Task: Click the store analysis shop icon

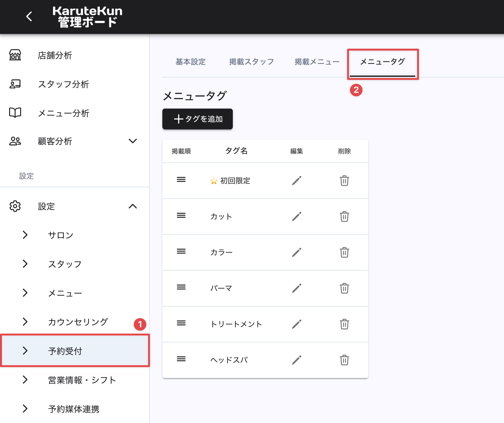Action: [x=15, y=55]
